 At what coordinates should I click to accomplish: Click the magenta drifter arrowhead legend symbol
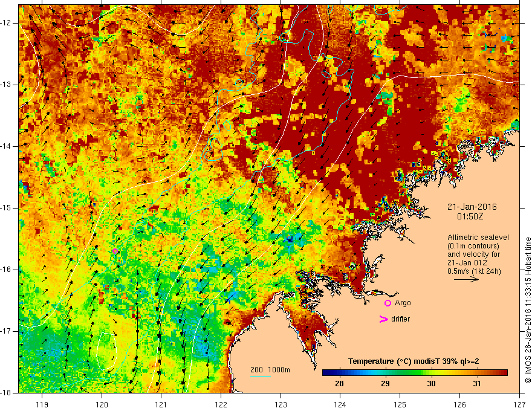(384, 319)
